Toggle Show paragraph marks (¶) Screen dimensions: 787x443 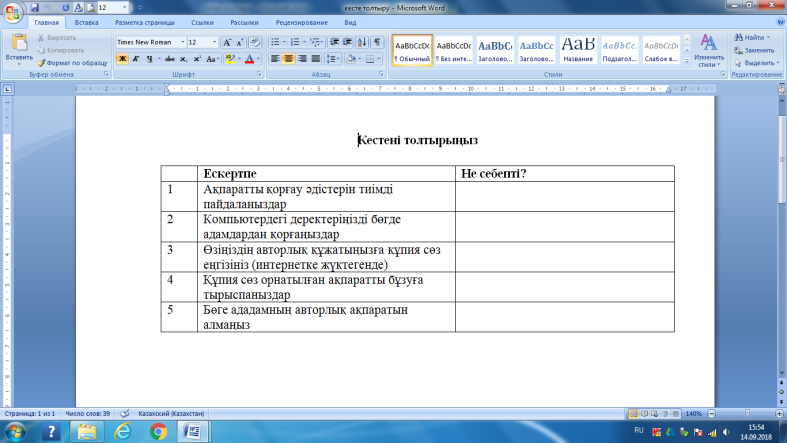(x=377, y=43)
